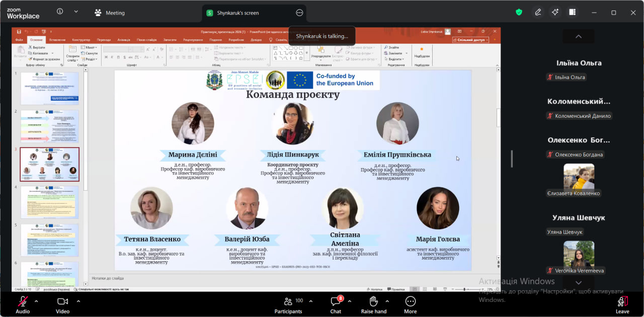
Task: Change the view layout icon
Action: coord(572,13)
